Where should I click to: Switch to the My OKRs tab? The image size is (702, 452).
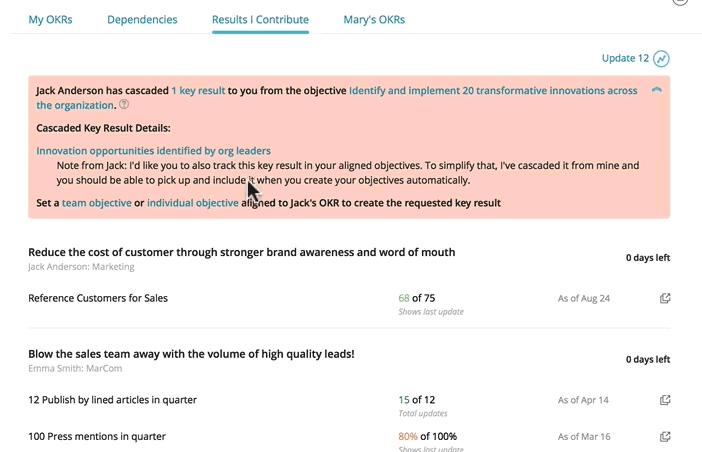50,19
